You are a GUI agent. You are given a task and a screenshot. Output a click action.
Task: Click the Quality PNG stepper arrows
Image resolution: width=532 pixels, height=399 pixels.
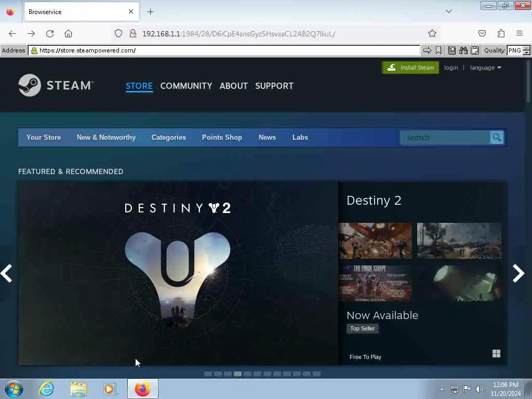(x=526, y=50)
